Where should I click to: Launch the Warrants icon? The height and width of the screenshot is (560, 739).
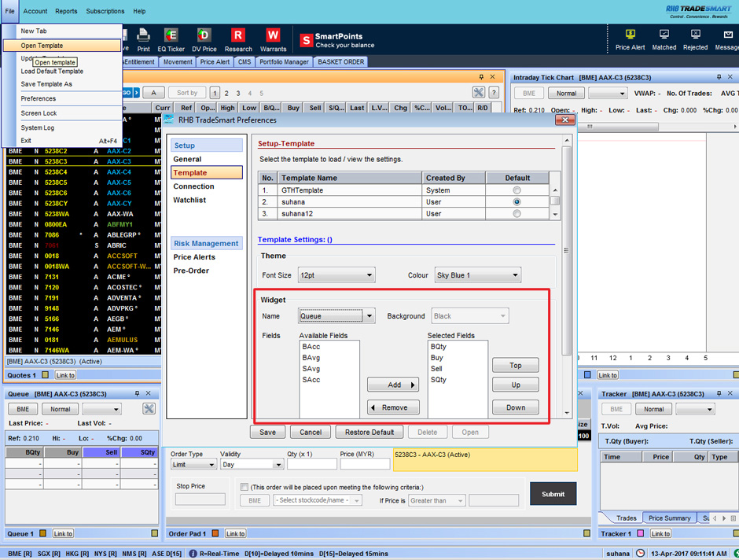coord(273,36)
